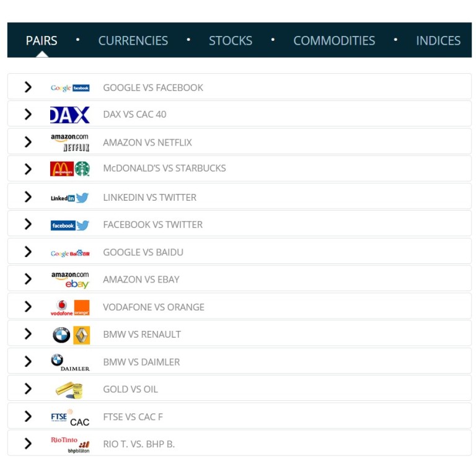Expand the Amazon vs Netflix row chevron
The image size is (476, 461).
(x=28, y=142)
